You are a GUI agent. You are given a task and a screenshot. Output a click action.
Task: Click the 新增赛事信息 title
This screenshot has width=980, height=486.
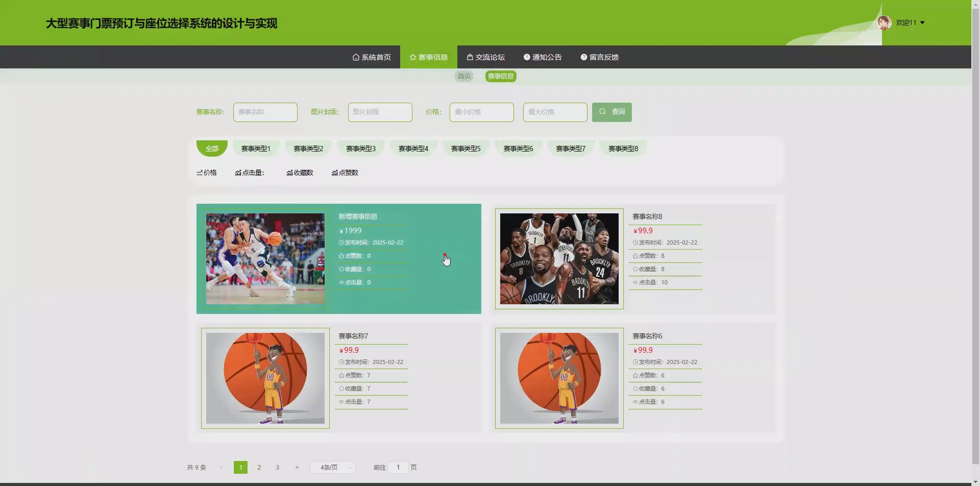coord(358,217)
